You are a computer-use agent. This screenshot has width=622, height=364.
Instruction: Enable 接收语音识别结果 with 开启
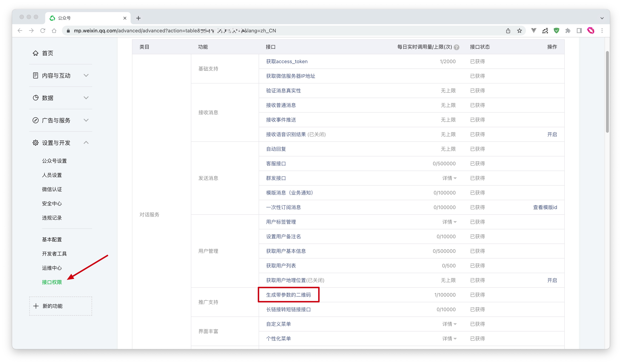[552, 134]
